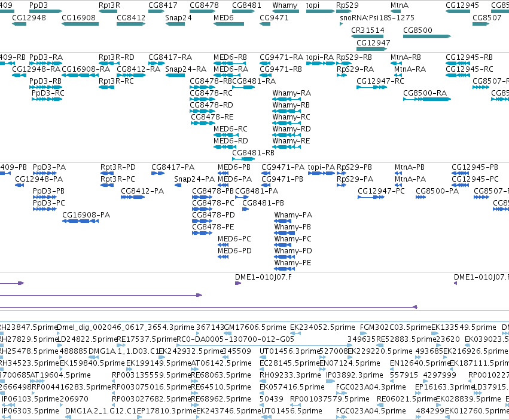The height and width of the screenshot is (420, 509).
Task: Click the CG16908 gene label
Action: click(x=78, y=17)
